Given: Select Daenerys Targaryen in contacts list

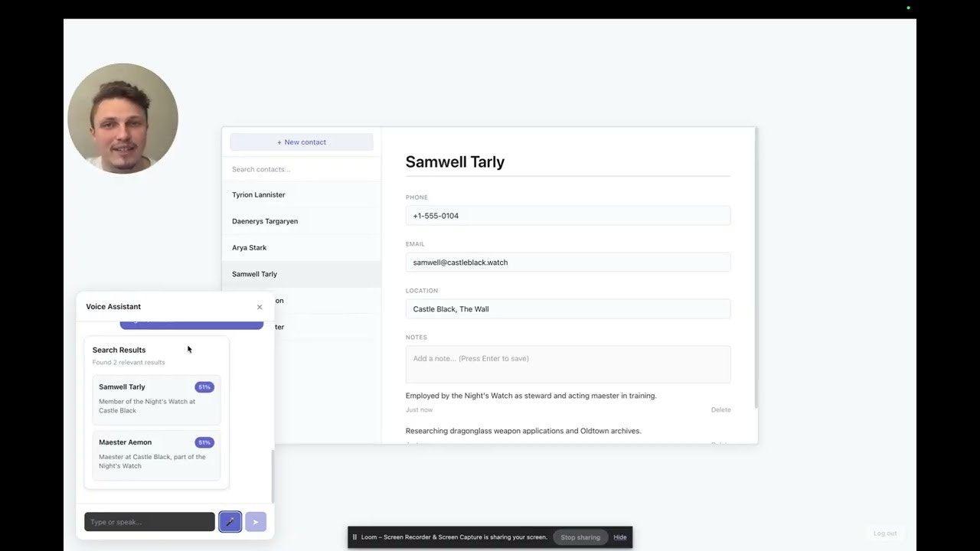Looking at the screenshot, I should (302, 221).
